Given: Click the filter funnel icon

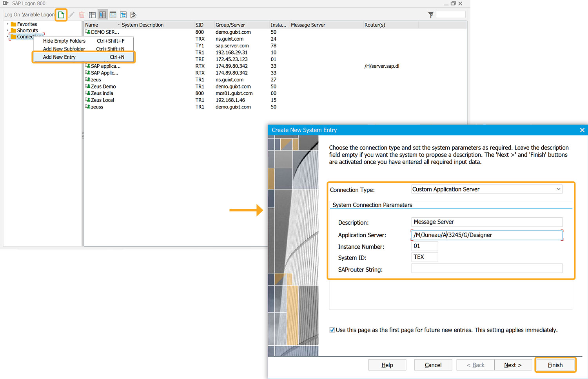Looking at the screenshot, I should point(430,15).
